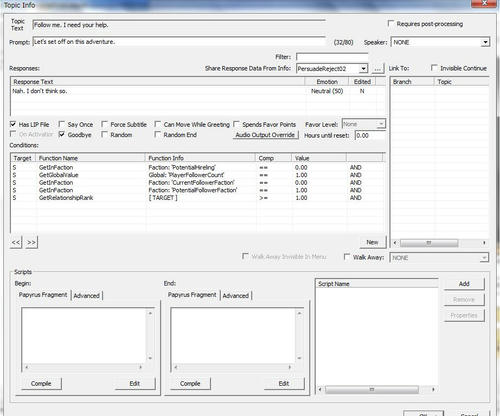Go to the previous info with << button

click(16, 242)
